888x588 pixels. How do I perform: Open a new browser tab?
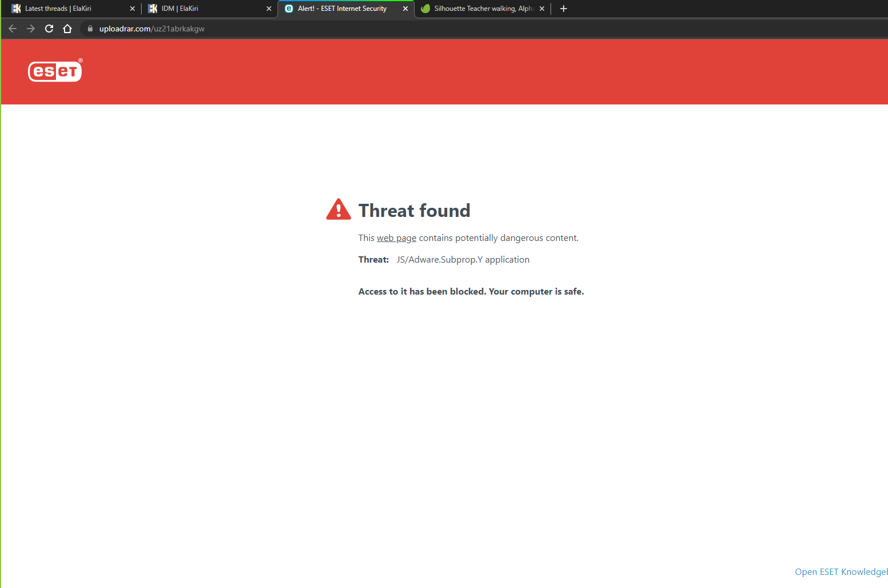click(x=564, y=9)
